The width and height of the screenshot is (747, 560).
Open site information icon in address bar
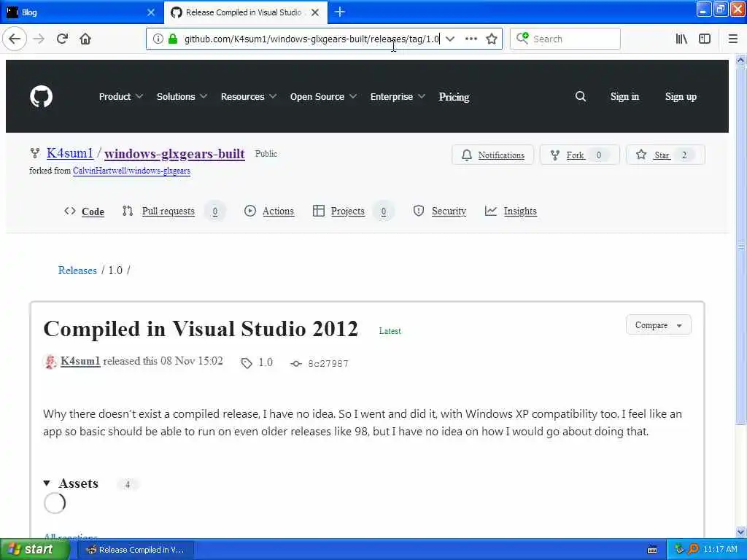click(158, 39)
